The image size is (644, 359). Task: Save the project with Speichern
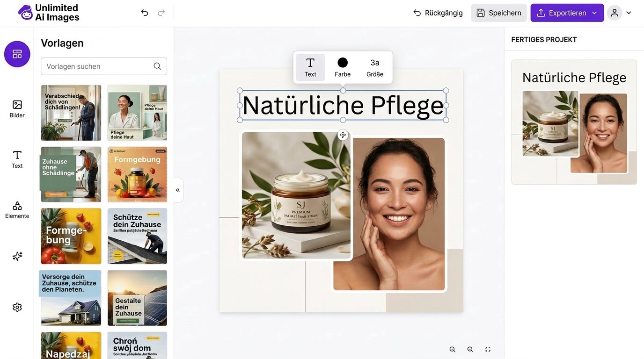(499, 13)
